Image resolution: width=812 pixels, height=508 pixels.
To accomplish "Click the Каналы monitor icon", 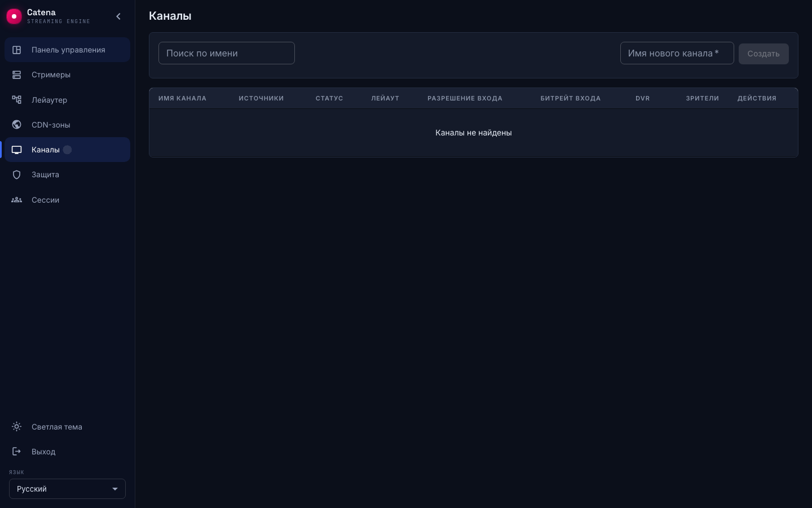I will click(x=17, y=150).
